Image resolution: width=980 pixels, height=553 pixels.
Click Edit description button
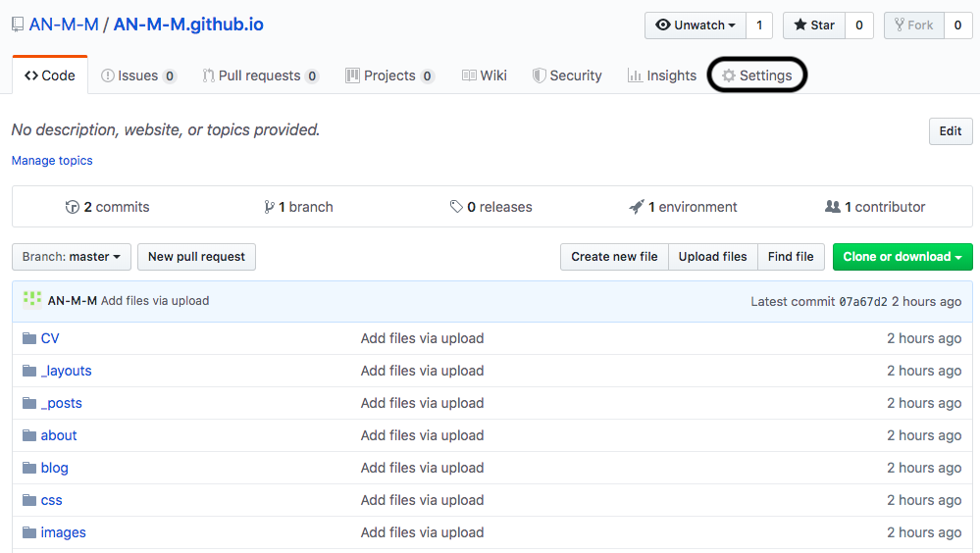coord(951,131)
